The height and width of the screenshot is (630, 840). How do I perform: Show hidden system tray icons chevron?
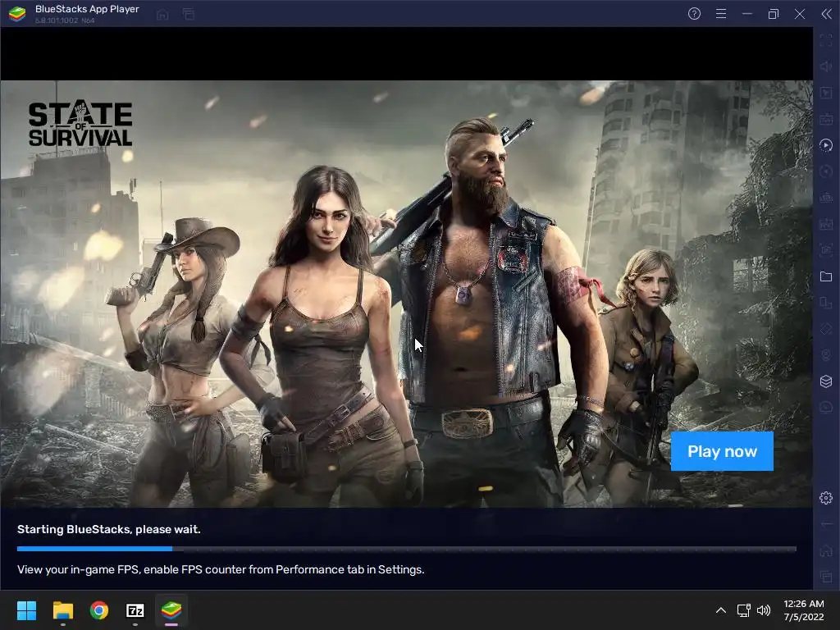click(721, 610)
